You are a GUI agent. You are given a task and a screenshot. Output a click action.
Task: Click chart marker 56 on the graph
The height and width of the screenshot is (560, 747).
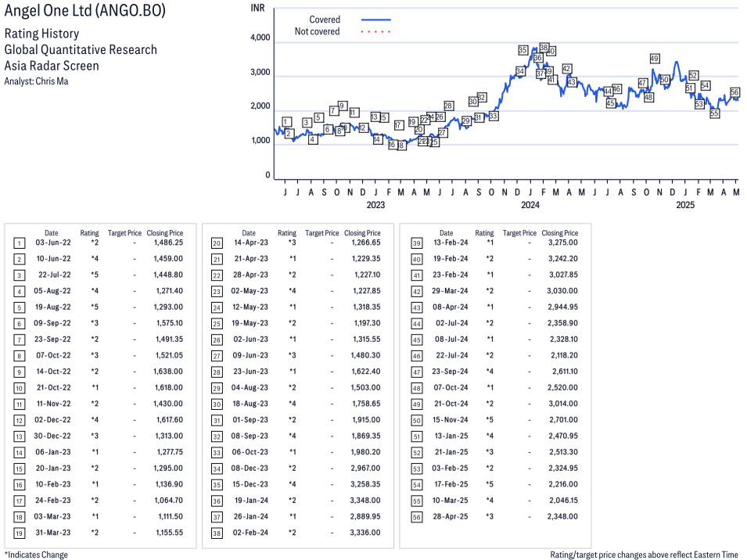click(x=734, y=92)
